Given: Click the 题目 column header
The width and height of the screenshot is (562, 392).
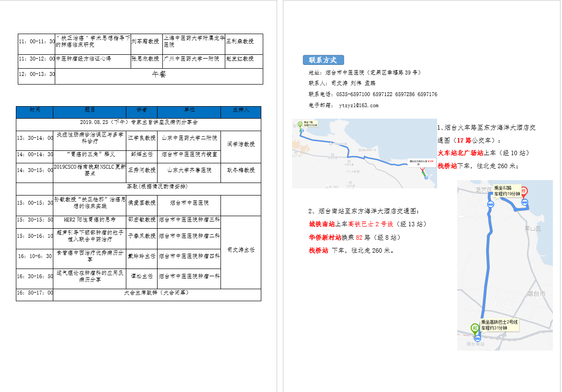Looking at the screenshot, I should (90, 110).
